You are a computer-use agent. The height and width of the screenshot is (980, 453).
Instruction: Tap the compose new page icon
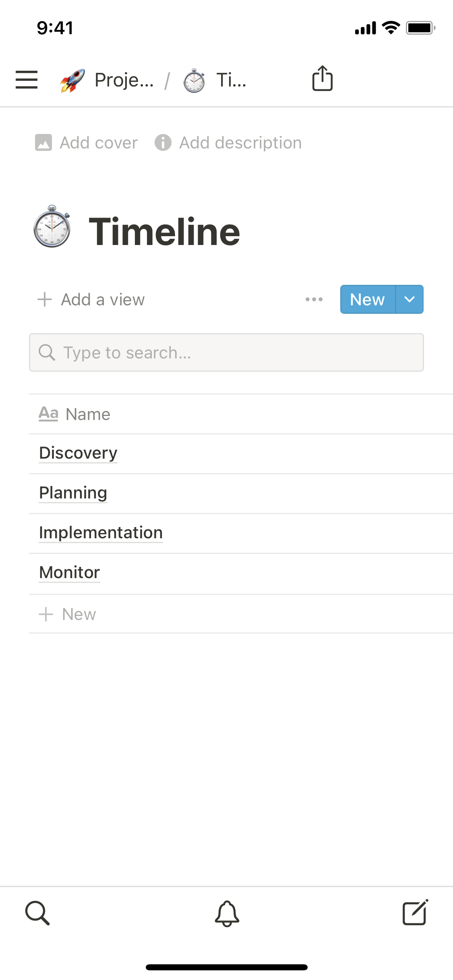[x=415, y=913]
